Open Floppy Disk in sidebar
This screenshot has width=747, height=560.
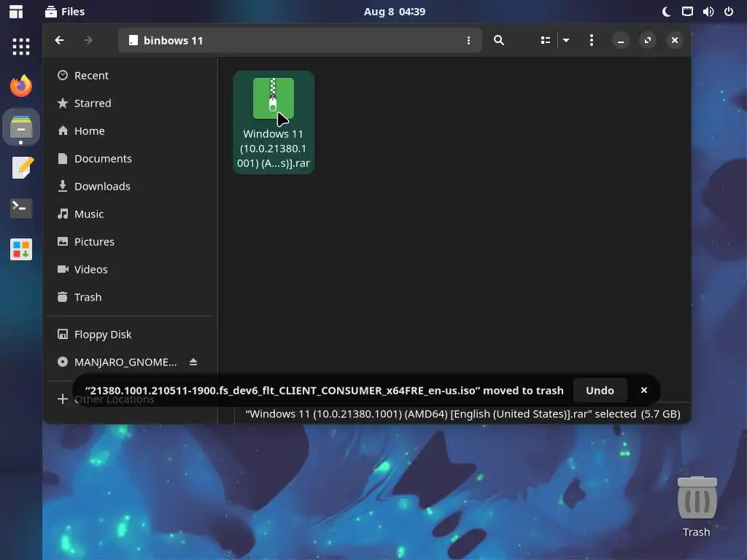pos(130,334)
